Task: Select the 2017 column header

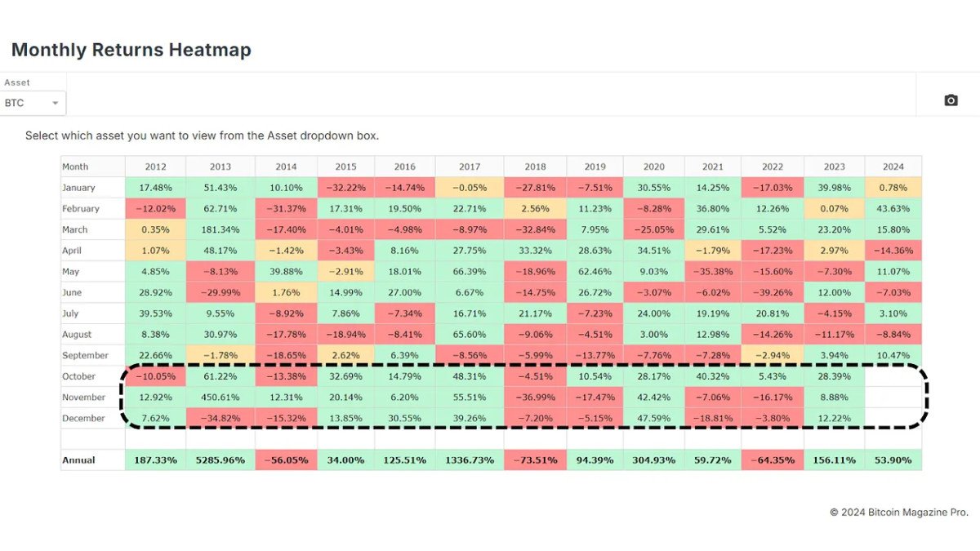Action: [469, 167]
